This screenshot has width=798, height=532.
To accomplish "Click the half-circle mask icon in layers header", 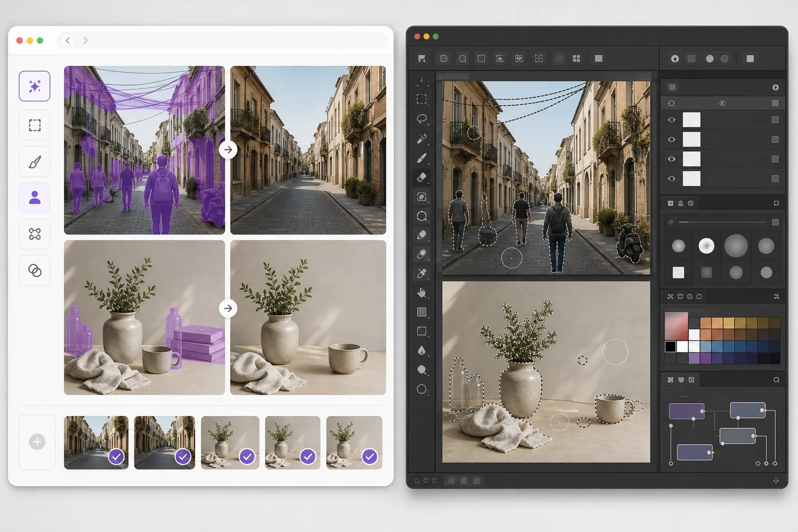I will pyautogui.click(x=723, y=103).
